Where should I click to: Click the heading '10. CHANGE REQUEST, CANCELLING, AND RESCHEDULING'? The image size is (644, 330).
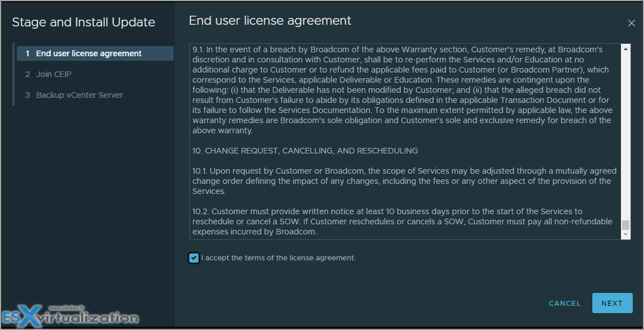click(305, 151)
